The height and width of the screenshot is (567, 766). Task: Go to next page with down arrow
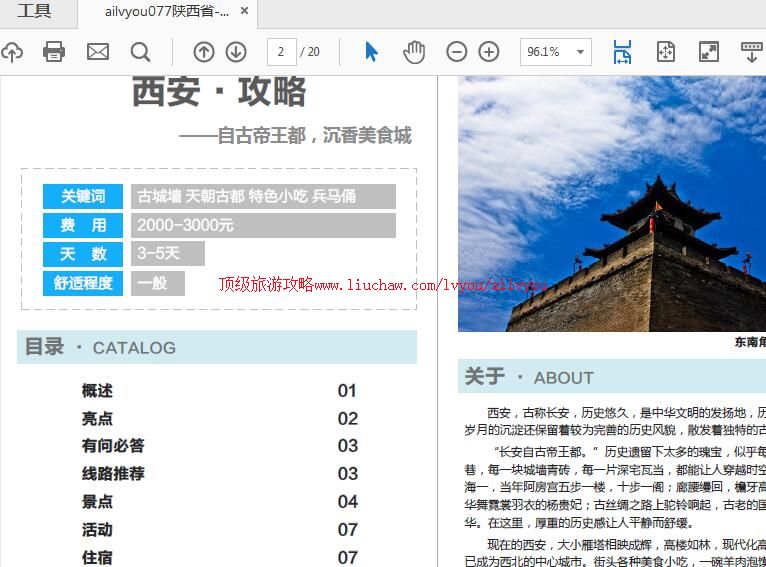click(x=236, y=52)
